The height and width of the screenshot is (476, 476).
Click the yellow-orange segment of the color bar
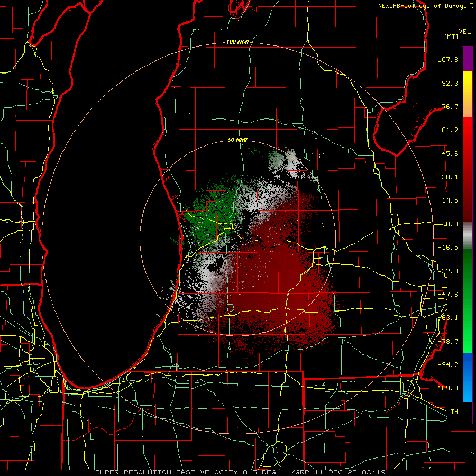coord(467,94)
